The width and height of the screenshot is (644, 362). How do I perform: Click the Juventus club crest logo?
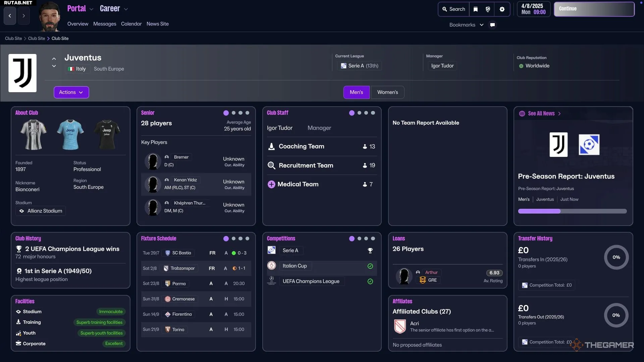(x=22, y=73)
